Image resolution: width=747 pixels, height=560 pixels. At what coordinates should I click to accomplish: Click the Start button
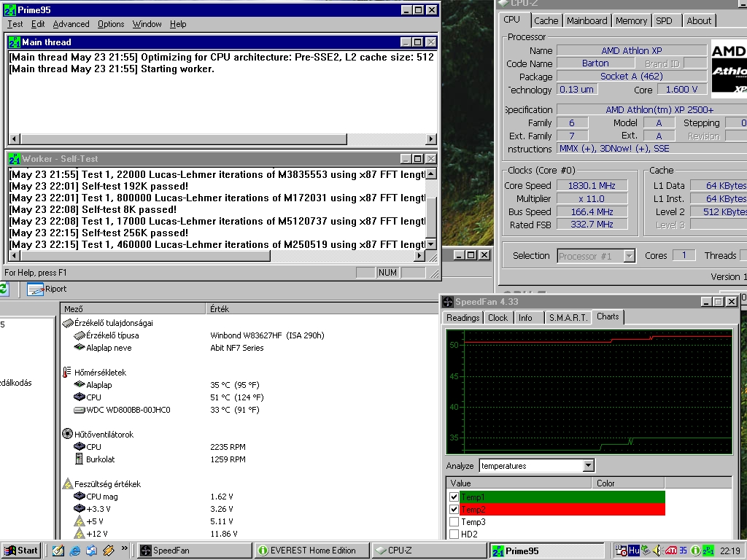pyautogui.click(x=20, y=551)
